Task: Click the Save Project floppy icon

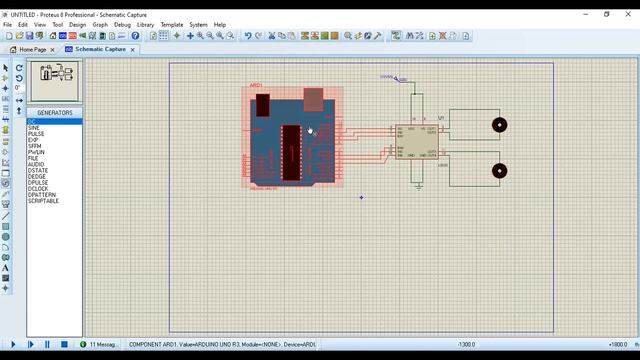Action: (29, 36)
